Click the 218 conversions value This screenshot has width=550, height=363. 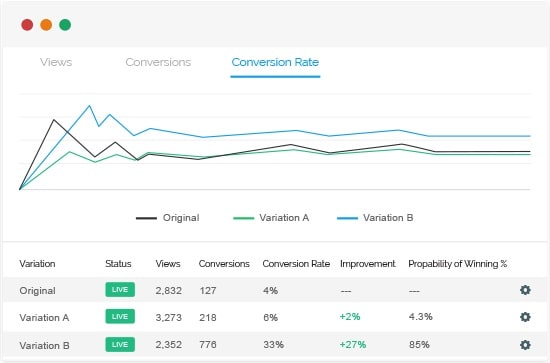208,318
